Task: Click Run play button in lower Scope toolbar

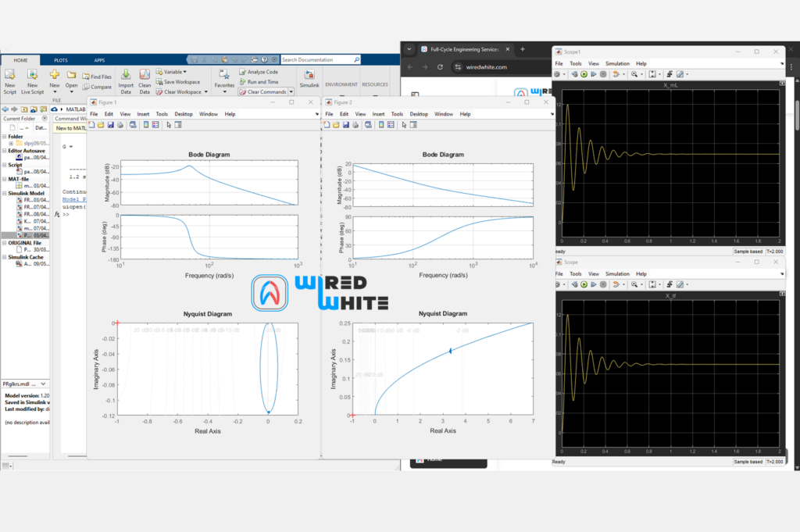Action: (x=584, y=284)
